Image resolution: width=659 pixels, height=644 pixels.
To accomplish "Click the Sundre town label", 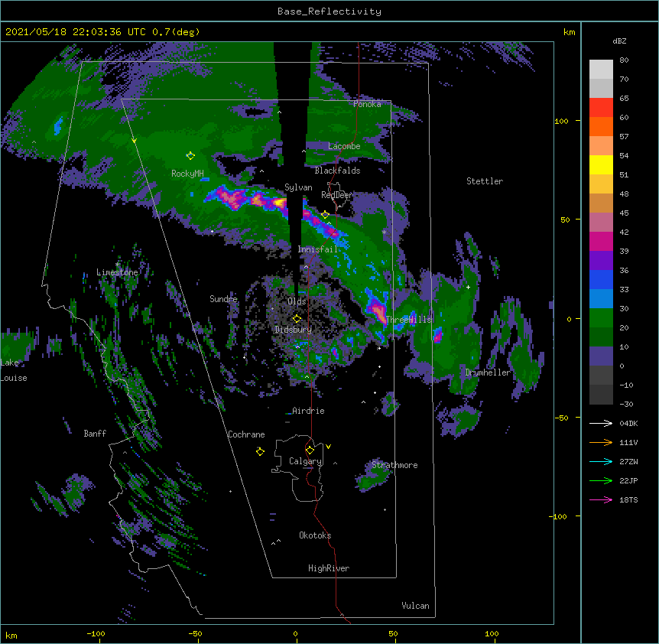I will coord(223,299).
